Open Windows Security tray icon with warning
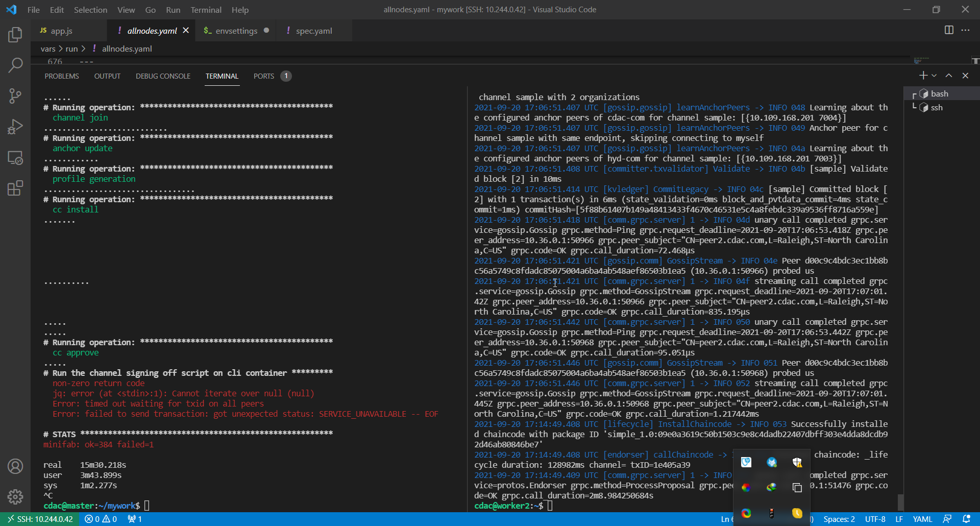Image resolution: width=980 pixels, height=526 pixels. [x=797, y=462]
